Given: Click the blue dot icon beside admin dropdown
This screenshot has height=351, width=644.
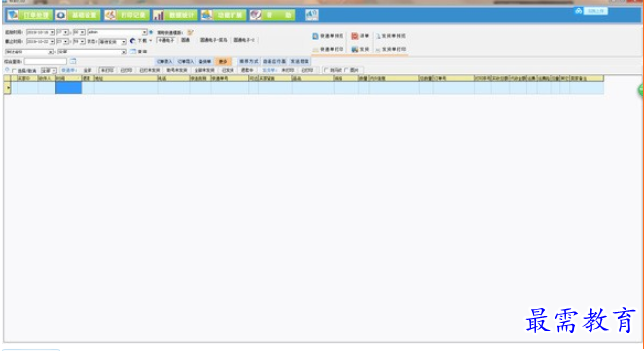Looking at the screenshot, I should click(151, 32).
